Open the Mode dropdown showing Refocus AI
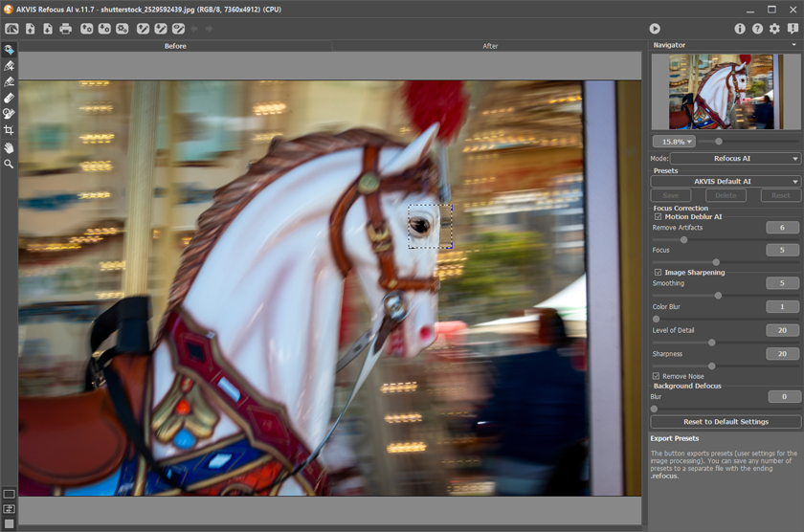Viewport: 804px width, 532px height. point(735,159)
